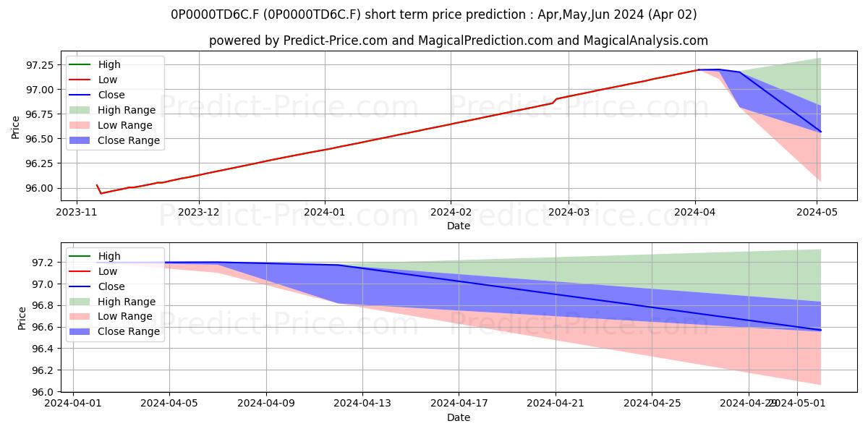868x434 pixels.
Task: Select the Low Range pink swatch in top legend
Action: (x=82, y=125)
